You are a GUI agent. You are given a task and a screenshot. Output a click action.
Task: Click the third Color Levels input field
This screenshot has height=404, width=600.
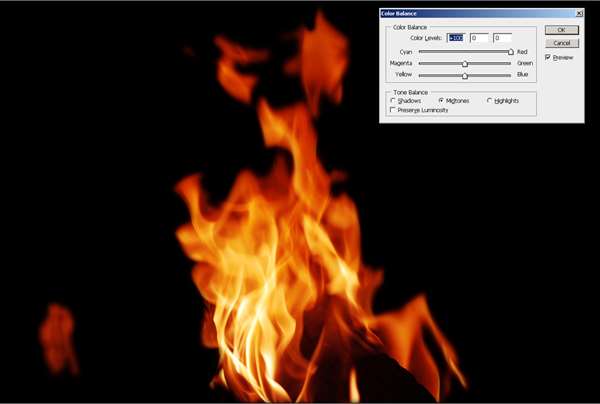click(x=502, y=38)
